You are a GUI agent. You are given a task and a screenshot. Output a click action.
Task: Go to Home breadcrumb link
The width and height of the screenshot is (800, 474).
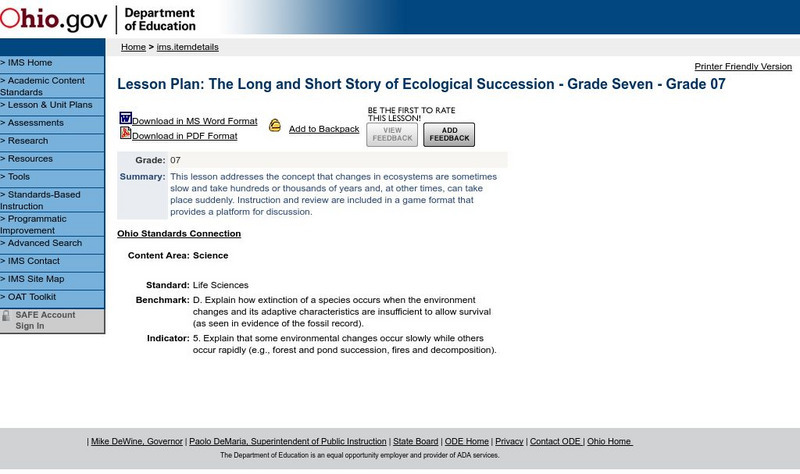tap(133, 47)
